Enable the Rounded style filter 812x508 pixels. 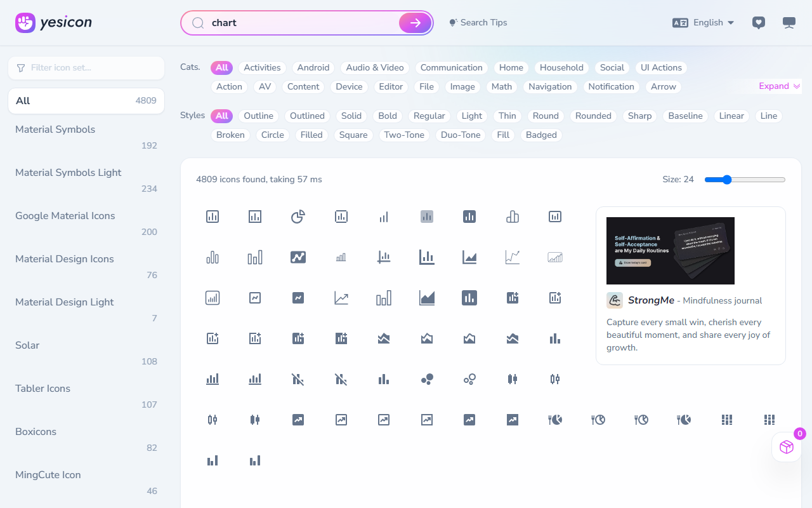[x=593, y=116]
